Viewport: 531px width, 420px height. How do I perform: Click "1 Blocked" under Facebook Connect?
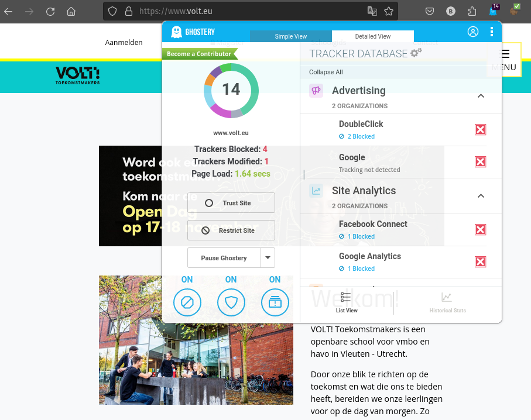click(x=361, y=236)
